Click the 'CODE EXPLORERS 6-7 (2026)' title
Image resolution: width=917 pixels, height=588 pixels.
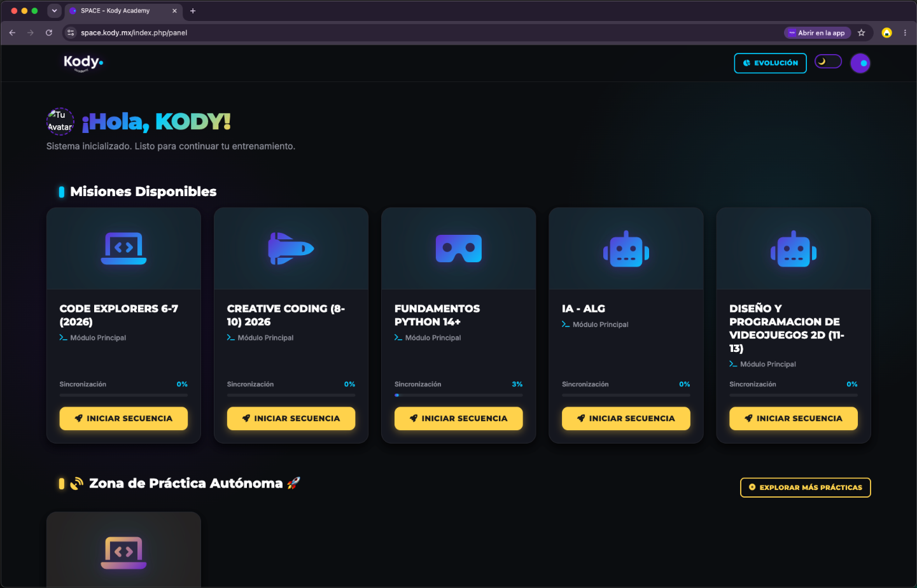coord(119,315)
